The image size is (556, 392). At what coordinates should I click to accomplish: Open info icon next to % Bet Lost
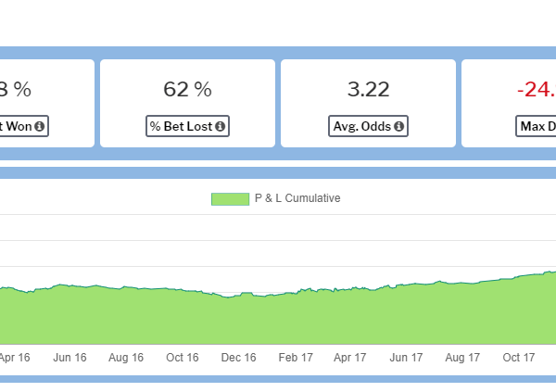pos(221,126)
